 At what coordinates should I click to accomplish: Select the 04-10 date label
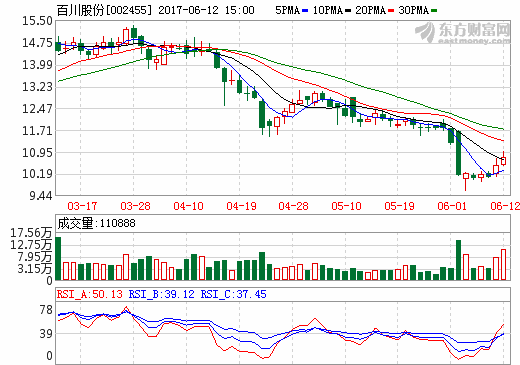[188, 206]
